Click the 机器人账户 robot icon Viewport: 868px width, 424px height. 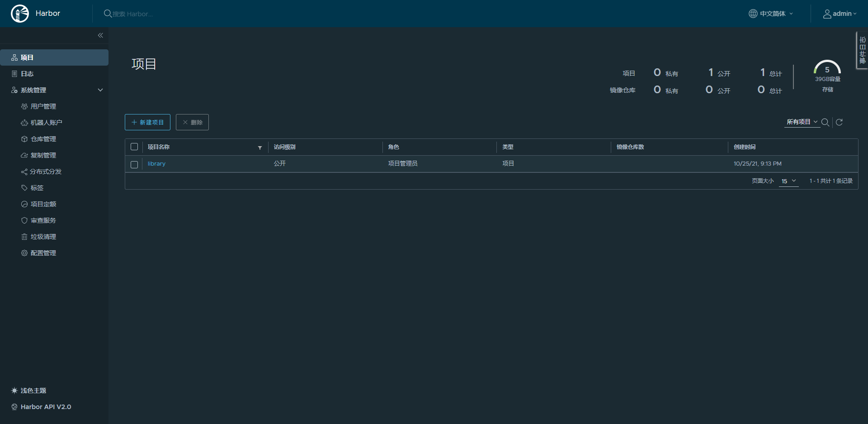24,123
